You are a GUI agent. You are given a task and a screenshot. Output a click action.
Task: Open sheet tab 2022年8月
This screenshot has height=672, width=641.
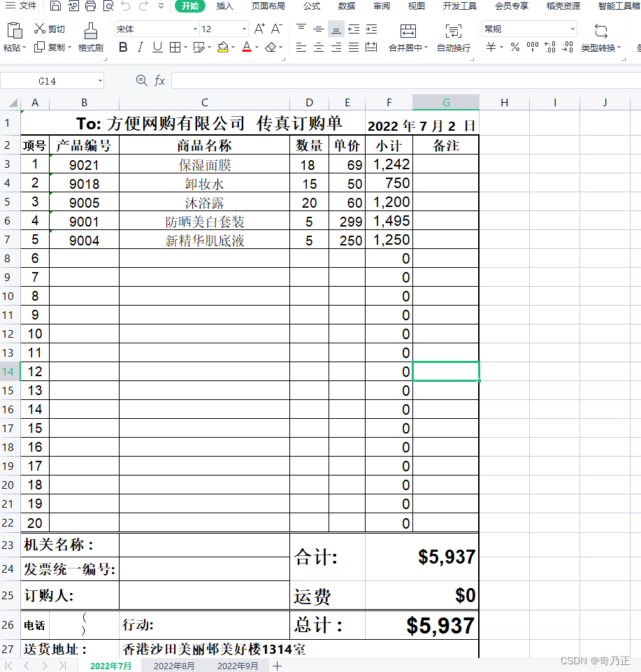174,666
